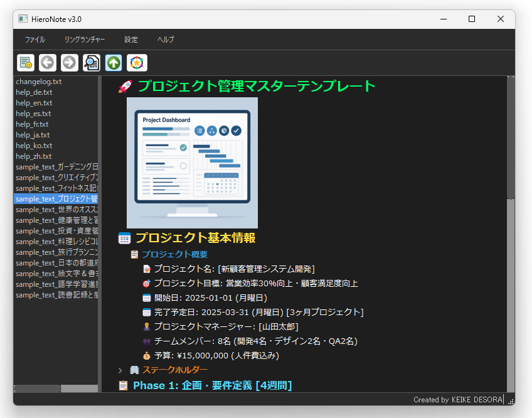Screen dimensions: 532x418
Task: Open the colorful star network icon
Action: (135, 63)
